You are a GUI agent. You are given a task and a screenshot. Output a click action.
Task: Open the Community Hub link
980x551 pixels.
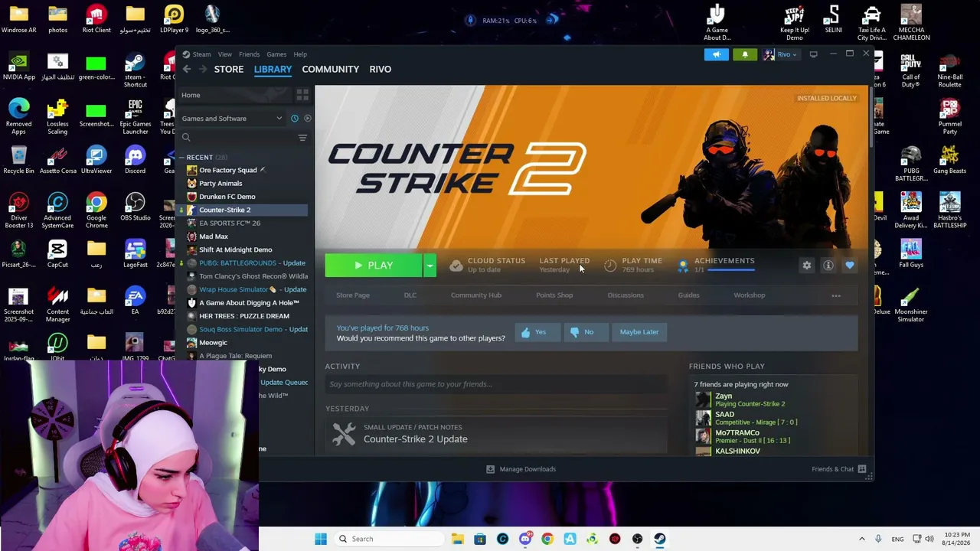pyautogui.click(x=476, y=295)
